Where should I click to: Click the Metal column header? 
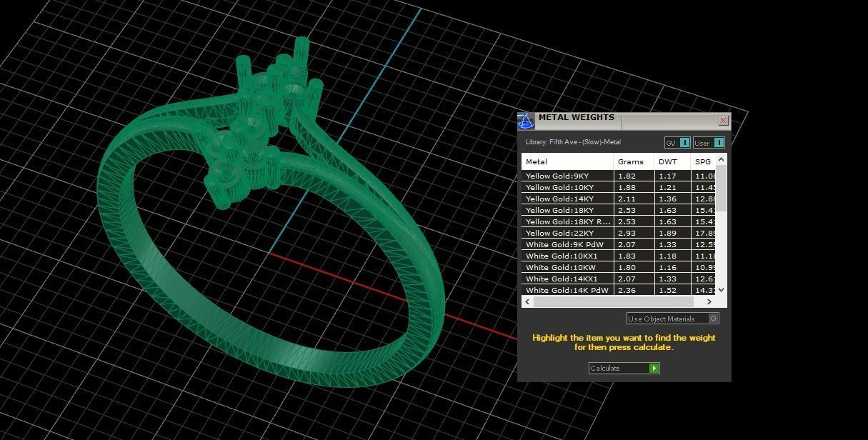tap(567, 161)
